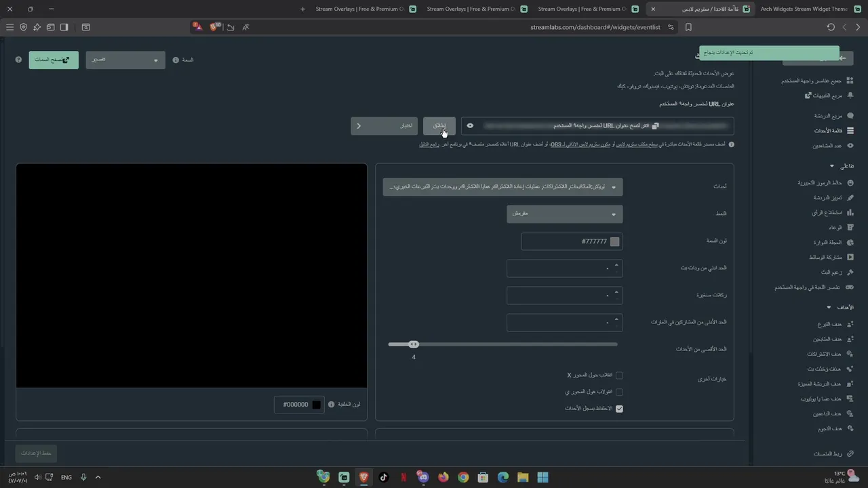Copy the widget URL with the copy icon
The height and width of the screenshot is (488, 868).
655,126
